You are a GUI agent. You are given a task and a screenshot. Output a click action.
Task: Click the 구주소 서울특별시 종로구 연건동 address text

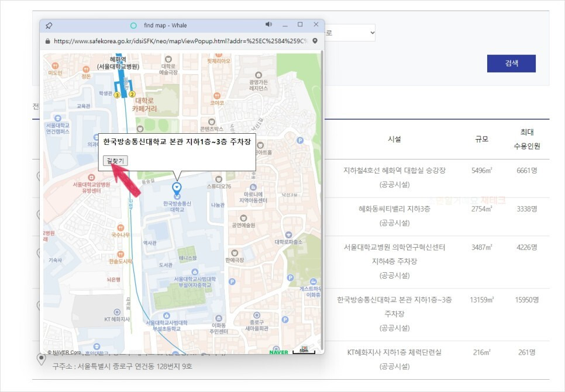(122, 366)
